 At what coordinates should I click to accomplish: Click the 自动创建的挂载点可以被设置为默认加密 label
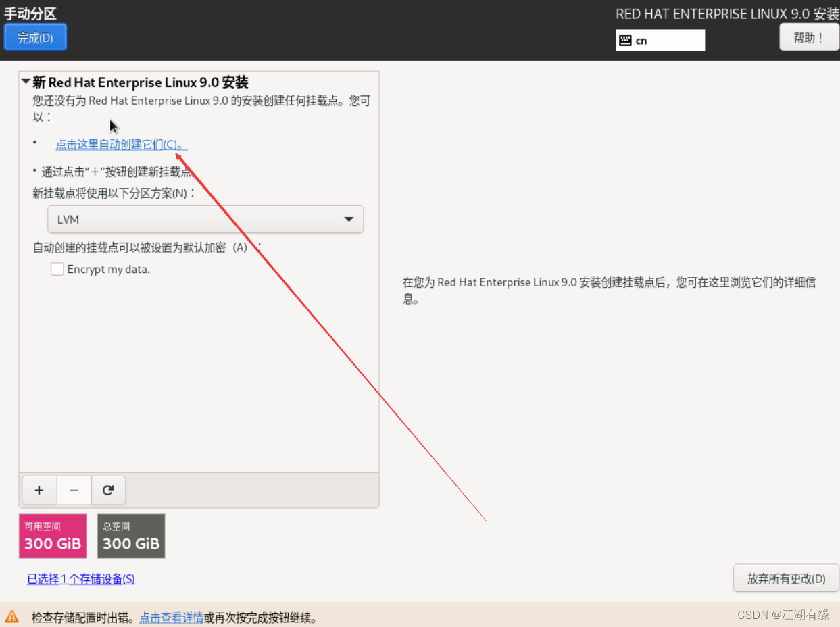point(147,247)
